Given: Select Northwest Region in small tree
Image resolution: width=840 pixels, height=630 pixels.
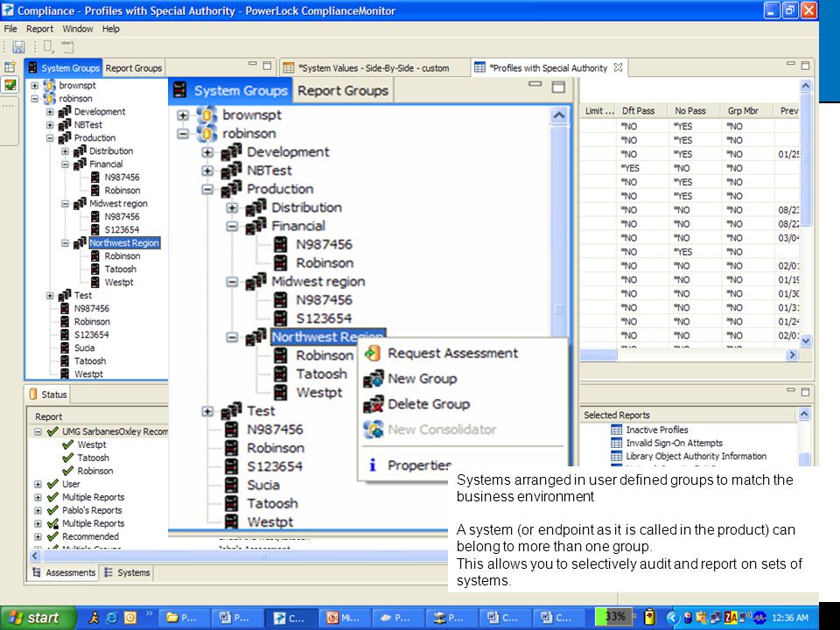Looking at the screenshot, I should (x=124, y=243).
